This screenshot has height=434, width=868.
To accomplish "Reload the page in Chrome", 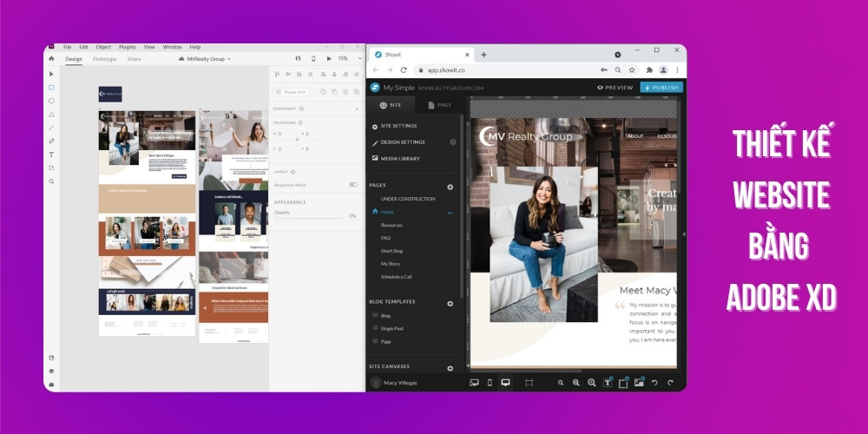I will coord(404,70).
